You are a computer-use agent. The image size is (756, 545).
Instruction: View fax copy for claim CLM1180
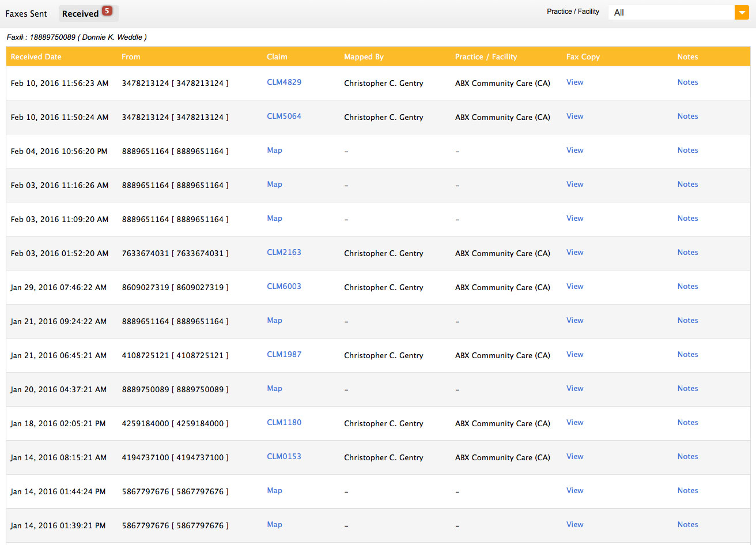[574, 423]
